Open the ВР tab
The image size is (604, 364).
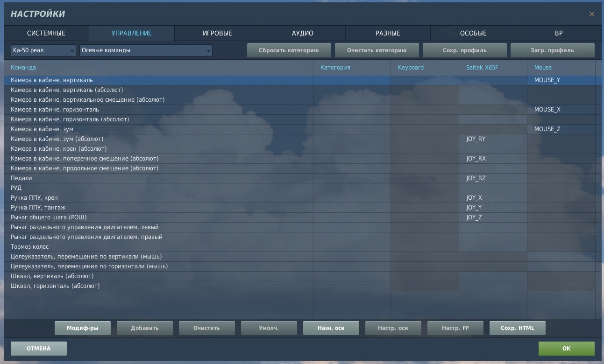[x=559, y=33]
